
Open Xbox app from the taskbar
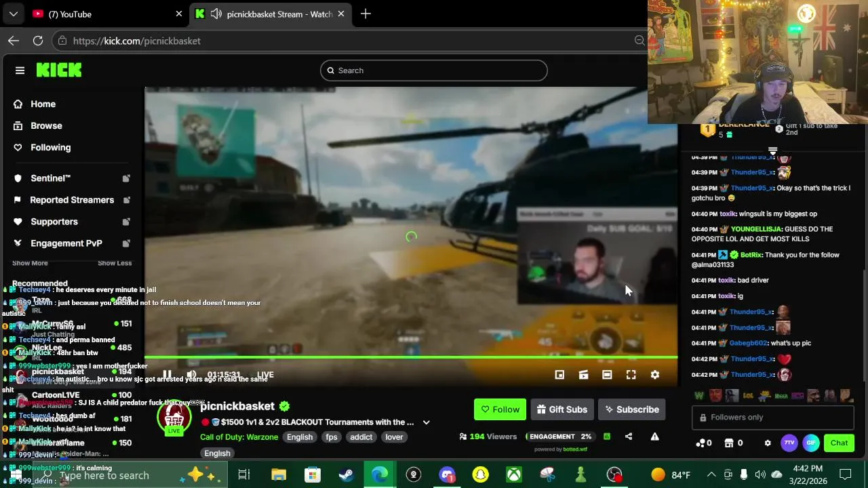[514, 475]
